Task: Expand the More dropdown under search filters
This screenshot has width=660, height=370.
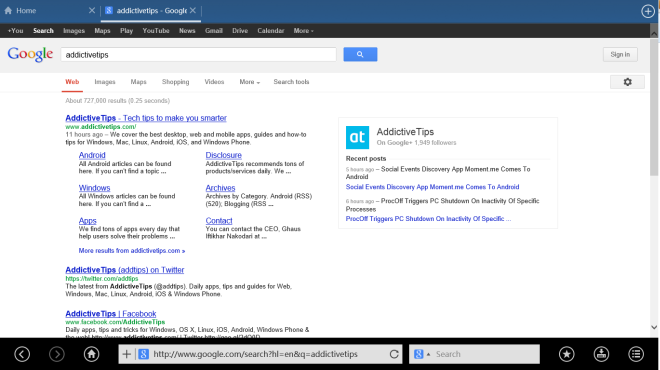Action: (250, 82)
